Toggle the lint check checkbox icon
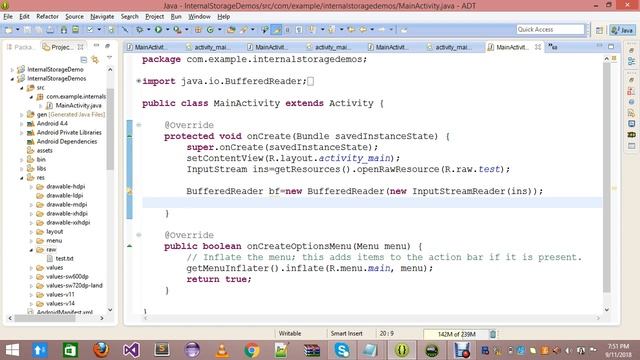This screenshot has width=640, height=360. 90,29
